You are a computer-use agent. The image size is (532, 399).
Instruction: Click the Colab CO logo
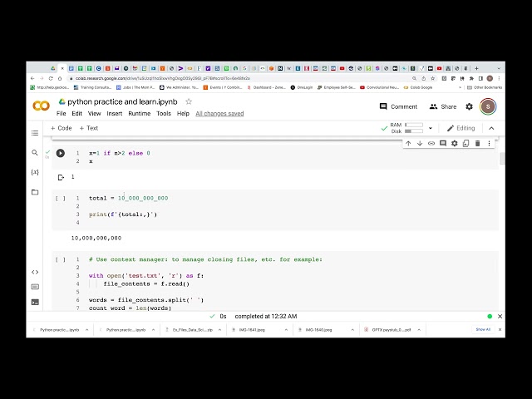point(41,106)
